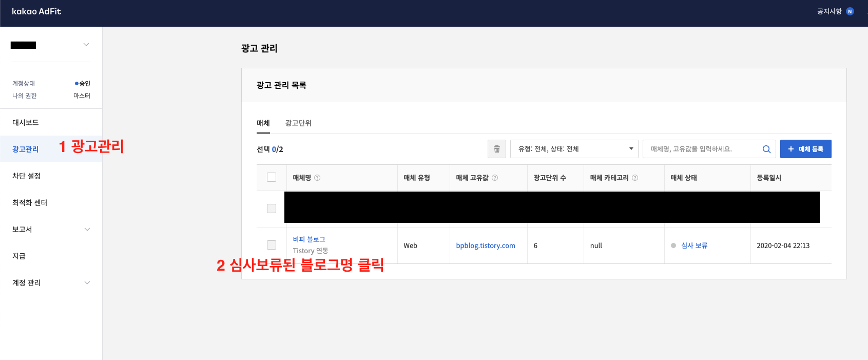Tick the checkbox for 비피 블로그 row

272,245
